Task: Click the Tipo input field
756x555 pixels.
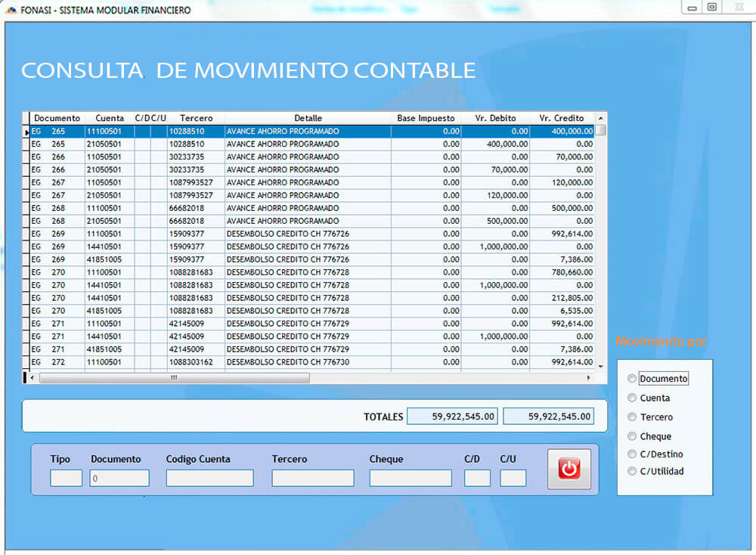Action: tap(66, 478)
